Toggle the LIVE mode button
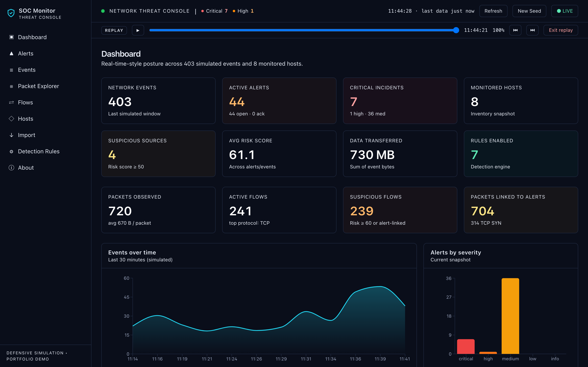588x367 pixels. pos(565,11)
